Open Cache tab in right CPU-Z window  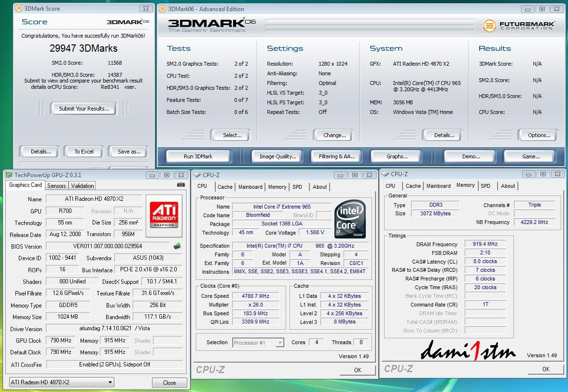point(413,186)
